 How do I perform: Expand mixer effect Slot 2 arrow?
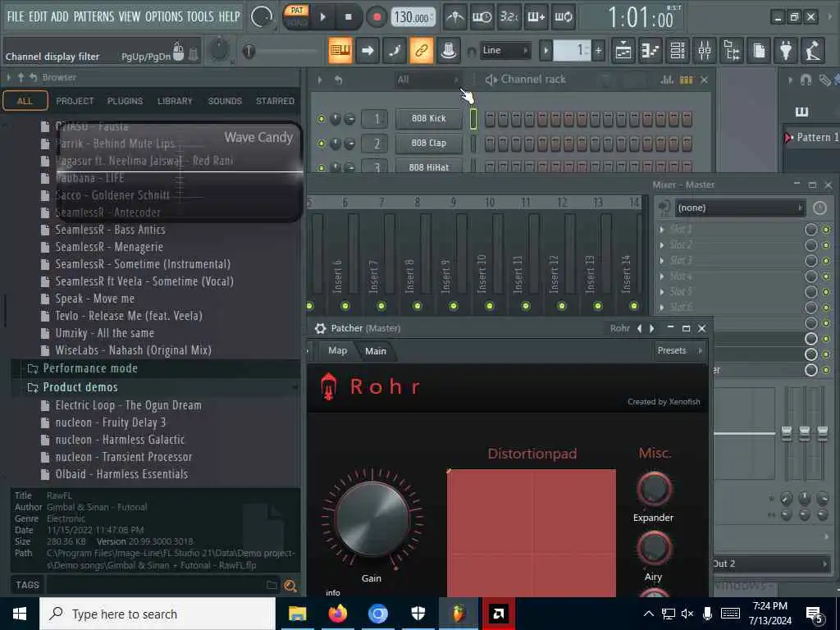662,244
